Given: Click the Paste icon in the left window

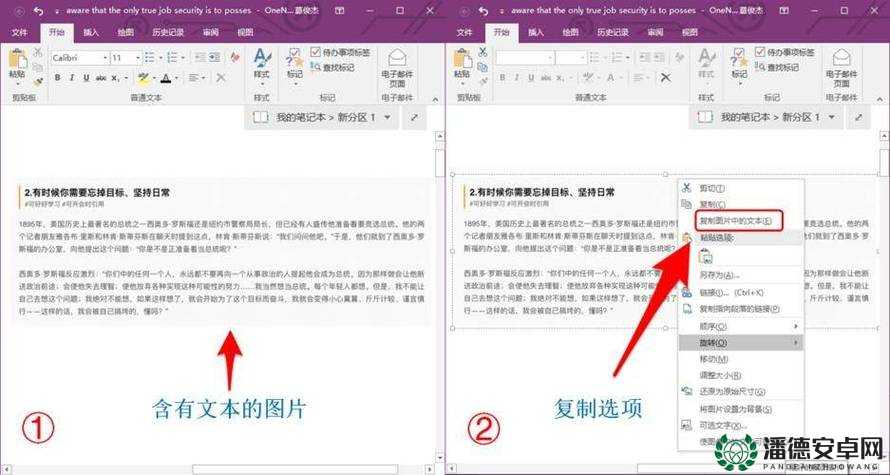Looking at the screenshot, I should tap(18, 60).
